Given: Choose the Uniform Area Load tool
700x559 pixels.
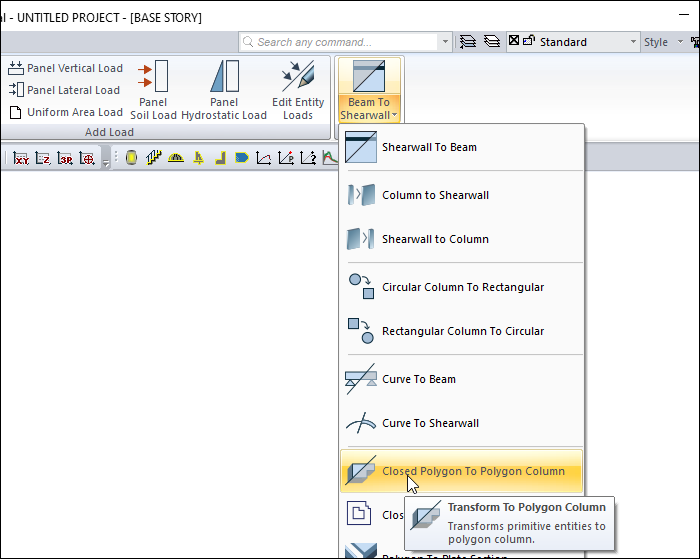Looking at the screenshot, I should 66,112.
